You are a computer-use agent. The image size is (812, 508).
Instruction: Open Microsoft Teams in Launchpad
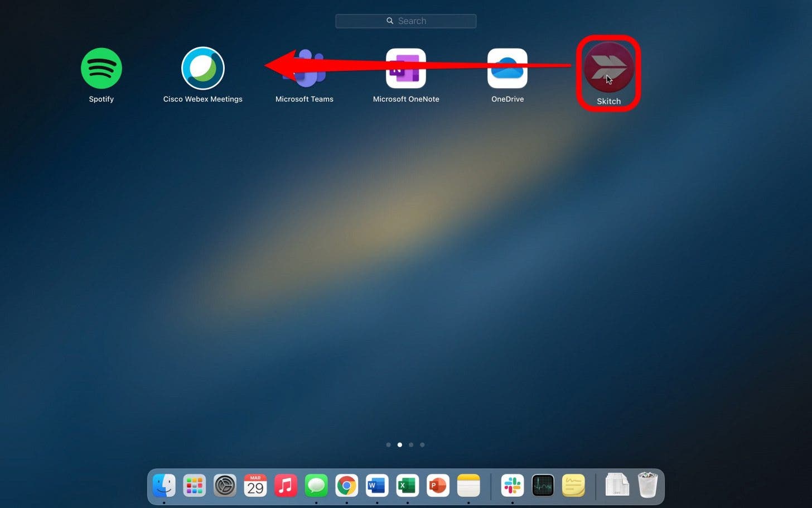point(304,68)
